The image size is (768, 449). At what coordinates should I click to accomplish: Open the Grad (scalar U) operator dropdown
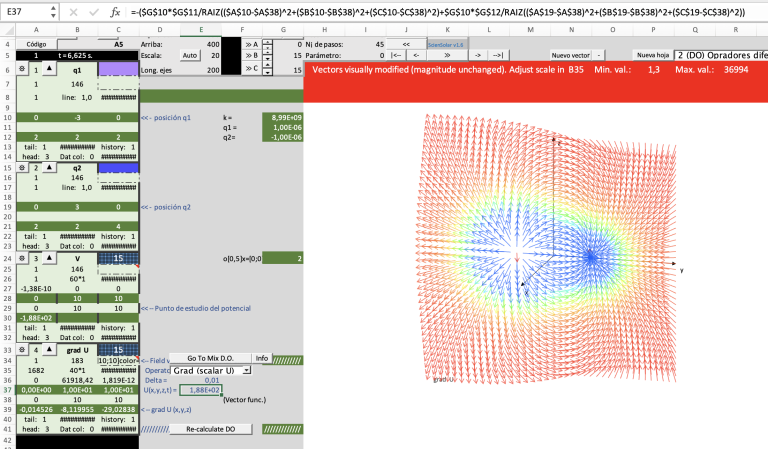[x=247, y=370]
